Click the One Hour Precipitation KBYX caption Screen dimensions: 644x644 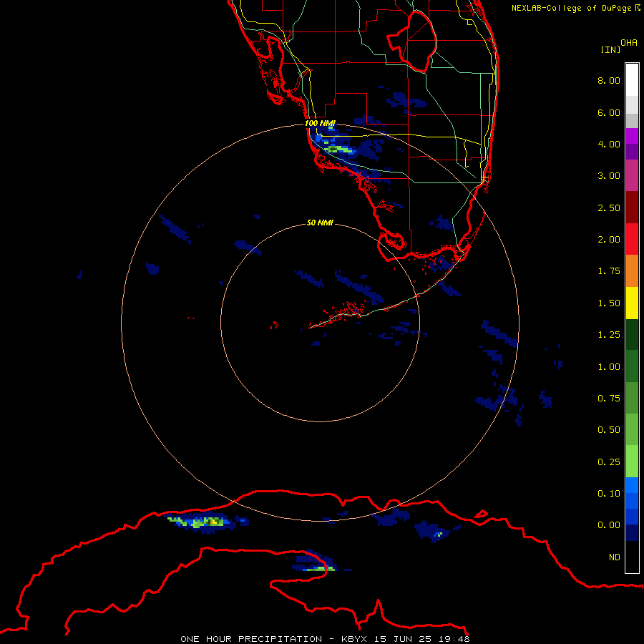pos(325,639)
